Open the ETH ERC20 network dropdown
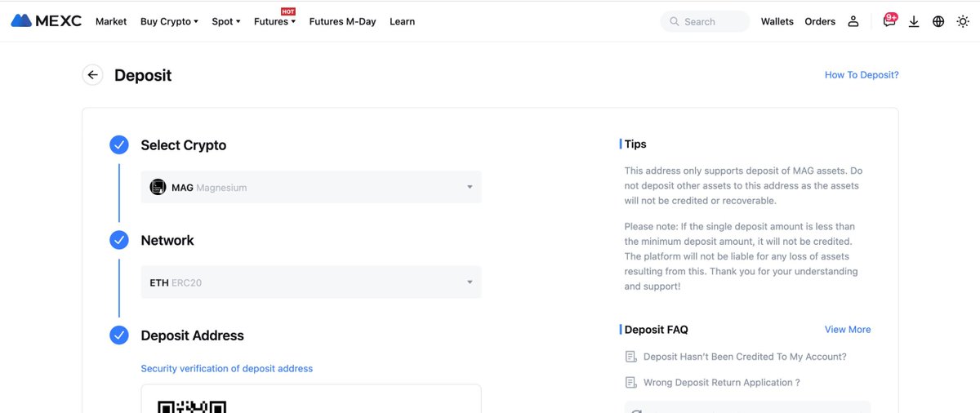The image size is (980, 413). 311,282
